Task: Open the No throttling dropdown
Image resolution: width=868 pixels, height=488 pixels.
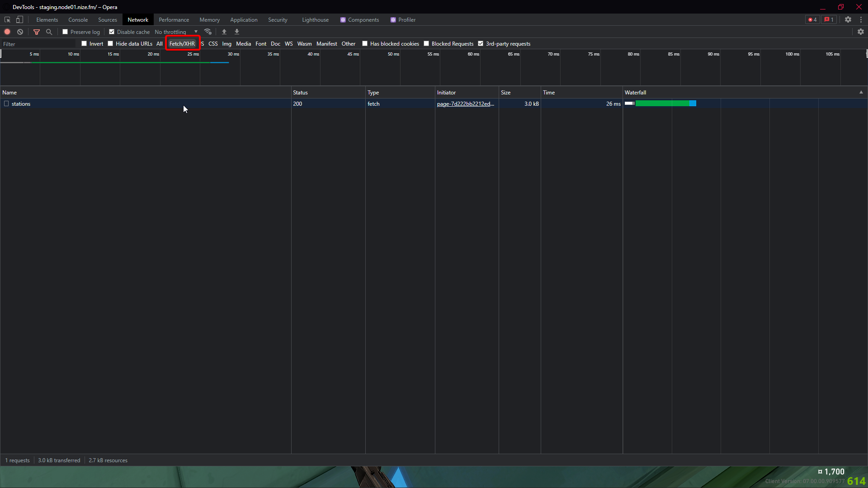Action: (x=176, y=32)
